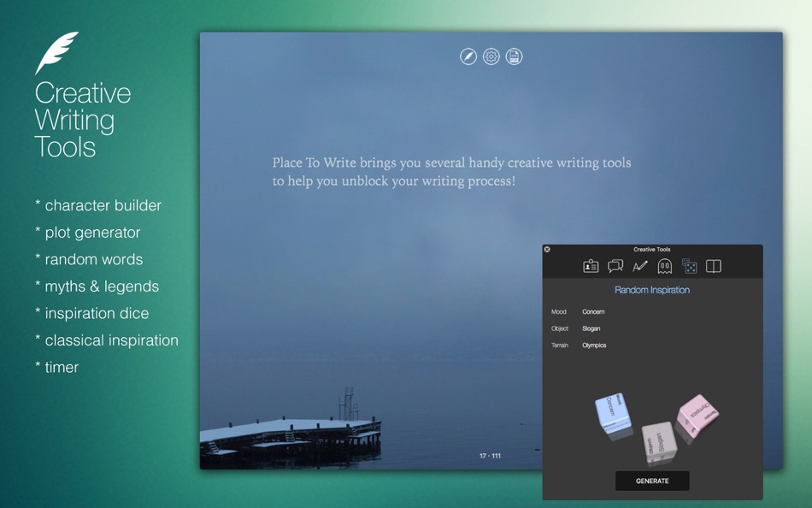Click the 17 · 111 word counter
This screenshot has height=508, width=812.
click(x=490, y=456)
